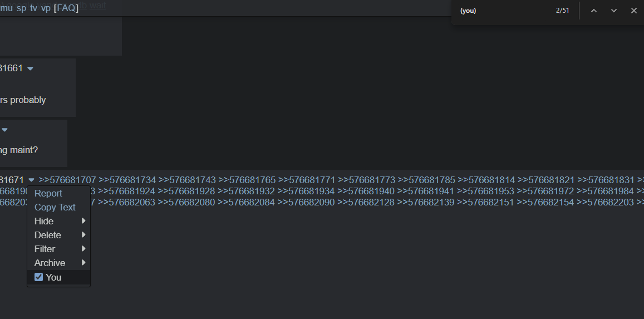Follow backlink >>576682084

pos(246,203)
